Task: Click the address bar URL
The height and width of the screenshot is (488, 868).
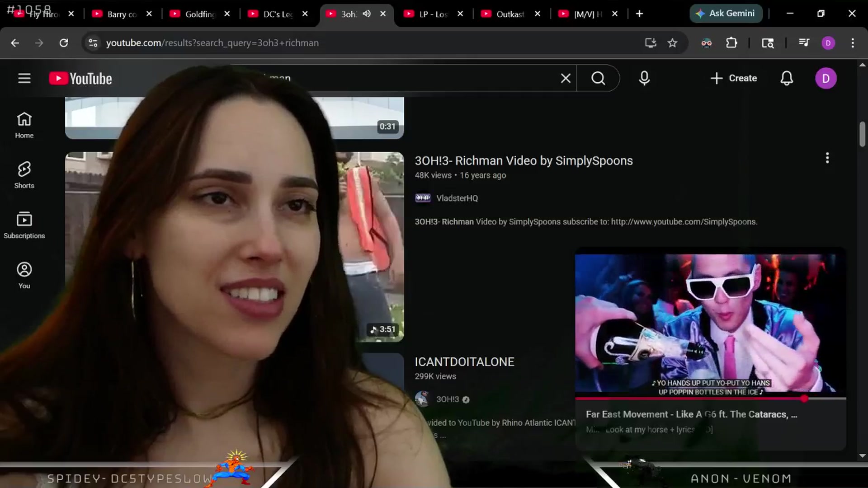Action: (212, 43)
